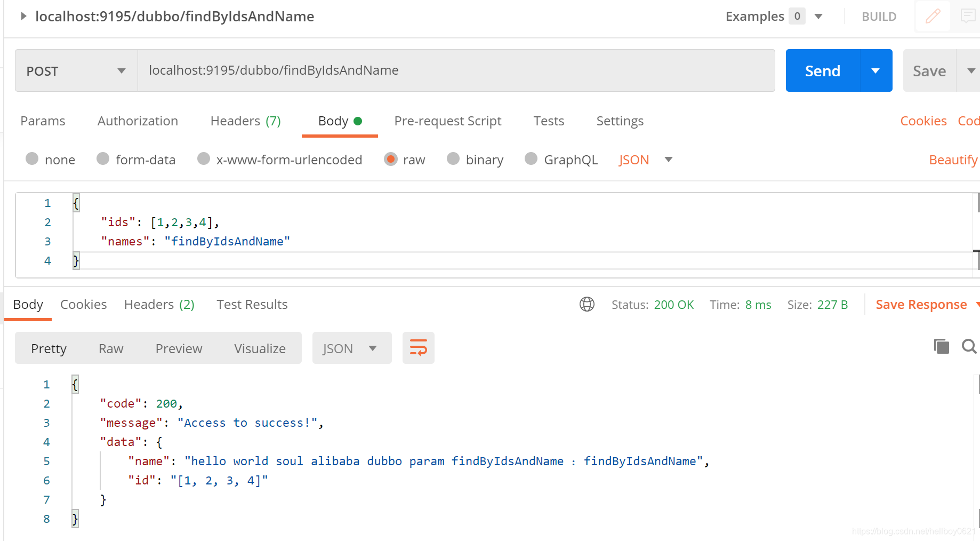Click the "name" value in response data
The image size is (980, 541).
(444, 461)
